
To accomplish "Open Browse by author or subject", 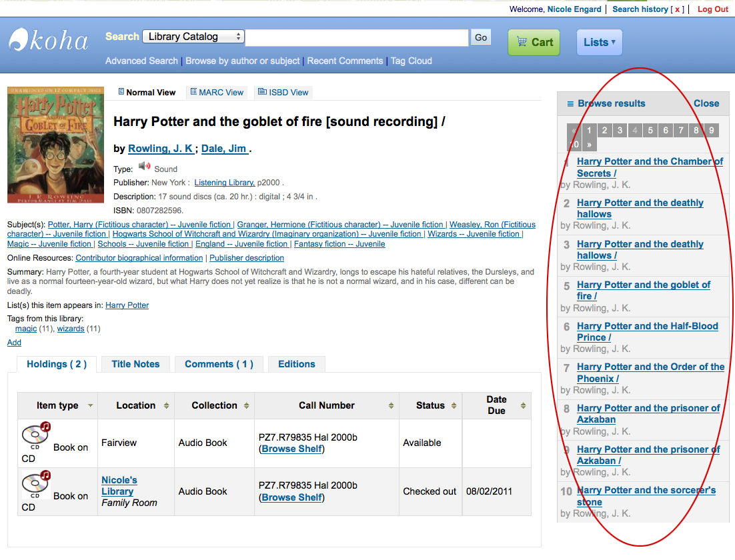I will 242,61.
